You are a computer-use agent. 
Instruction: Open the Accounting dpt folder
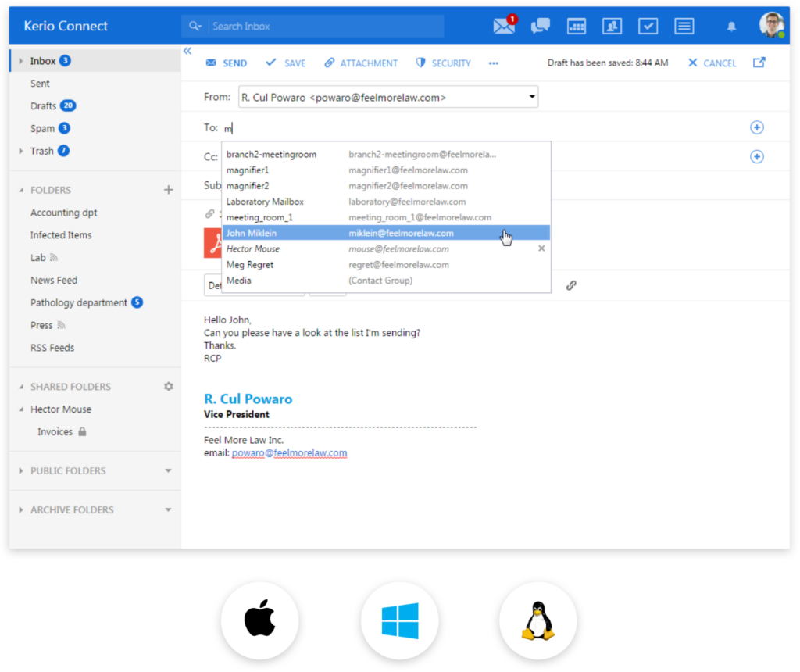(x=64, y=213)
